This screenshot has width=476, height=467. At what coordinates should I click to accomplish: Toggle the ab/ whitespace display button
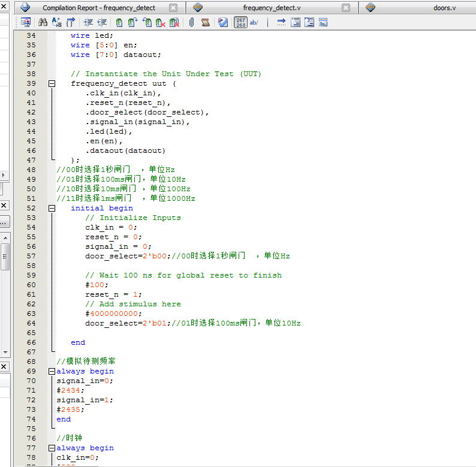coord(254,22)
